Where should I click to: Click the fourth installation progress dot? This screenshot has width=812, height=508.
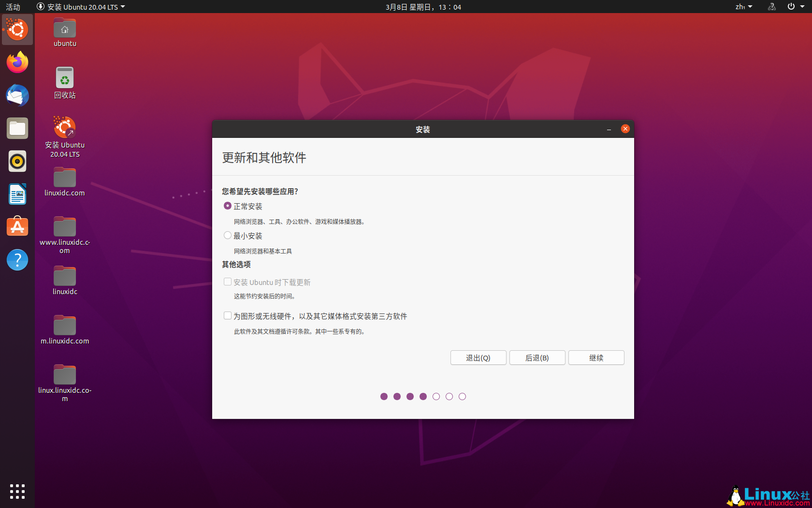423,396
